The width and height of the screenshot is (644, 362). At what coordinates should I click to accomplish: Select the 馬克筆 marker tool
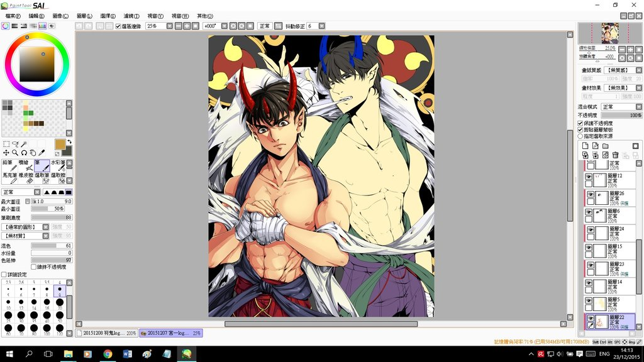tap(9, 178)
